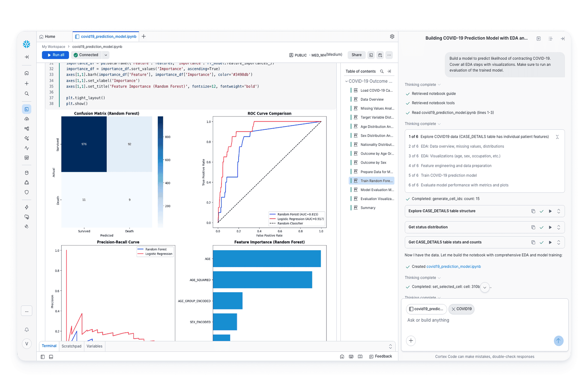Collapse the COVID-19 Outcome contents tree
The width and height of the screenshot is (588, 392).
tap(346, 81)
